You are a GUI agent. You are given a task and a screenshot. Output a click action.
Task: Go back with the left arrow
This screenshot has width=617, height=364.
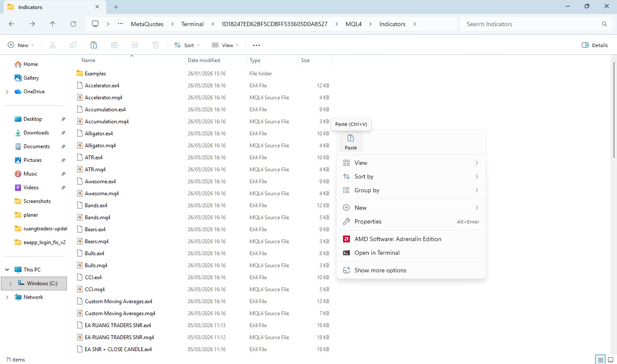[12, 24]
